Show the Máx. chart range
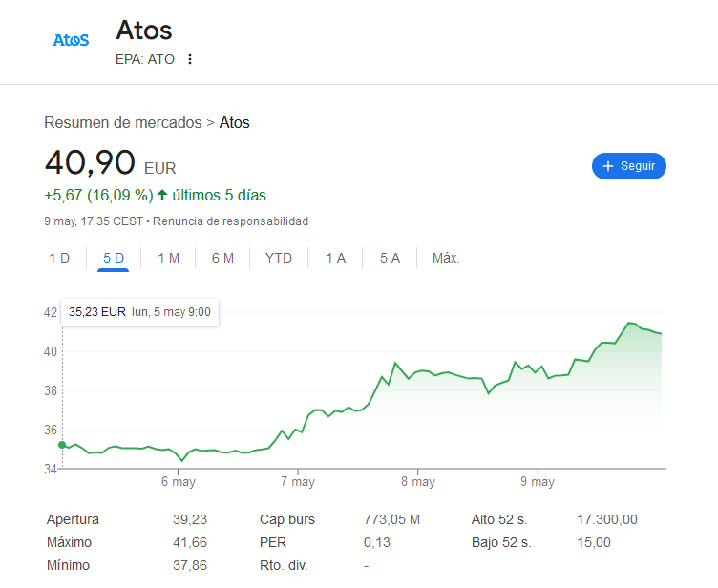Image resolution: width=718 pixels, height=588 pixels. [x=446, y=258]
